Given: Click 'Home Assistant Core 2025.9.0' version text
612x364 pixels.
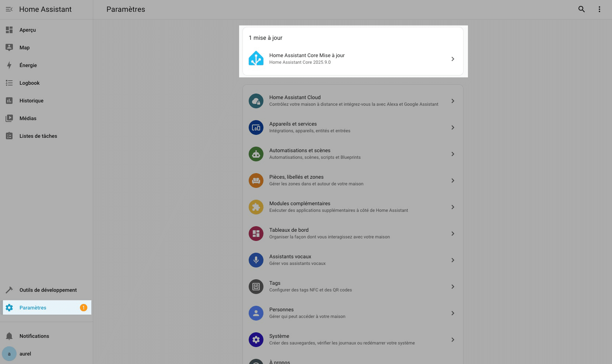Looking at the screenshot, I should [x=300, y=62].
